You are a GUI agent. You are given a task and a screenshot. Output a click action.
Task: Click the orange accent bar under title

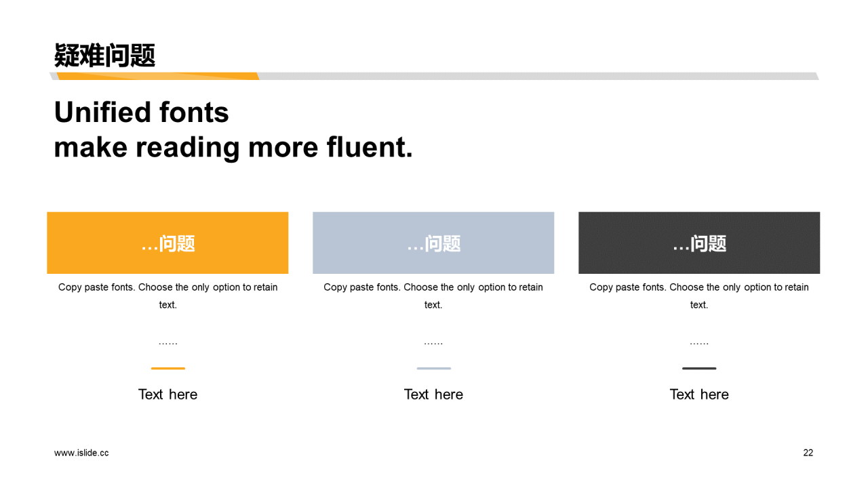[157, 76]
